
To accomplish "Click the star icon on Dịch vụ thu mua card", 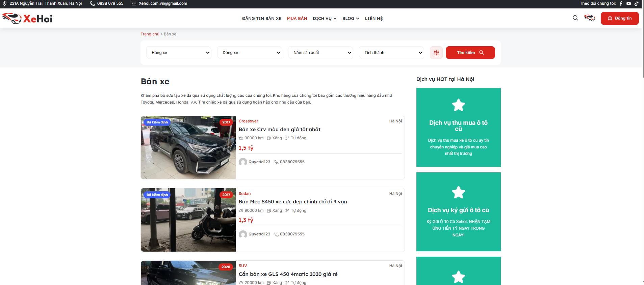I will tap(458, 105).
